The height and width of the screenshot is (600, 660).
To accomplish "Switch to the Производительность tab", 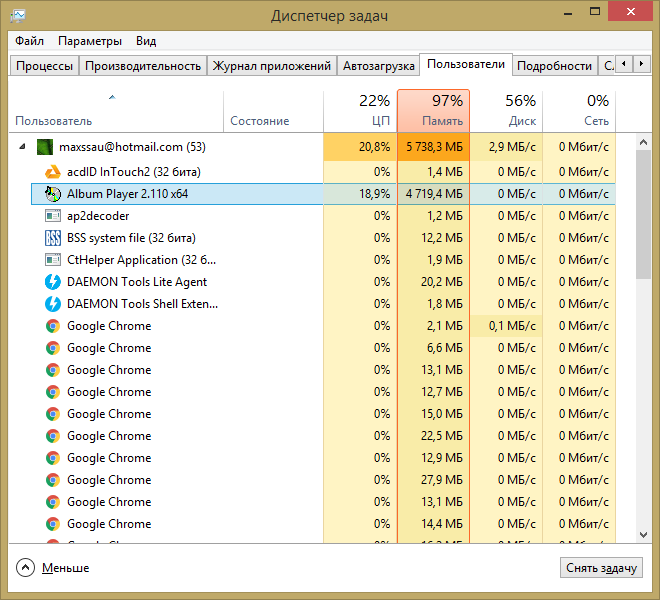I will coord(143,66).
